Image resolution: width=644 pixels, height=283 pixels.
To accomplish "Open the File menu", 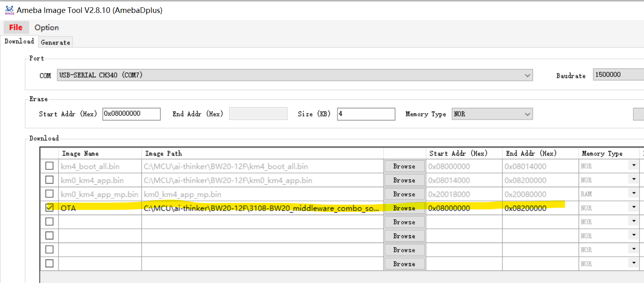I will click(16, 27).
